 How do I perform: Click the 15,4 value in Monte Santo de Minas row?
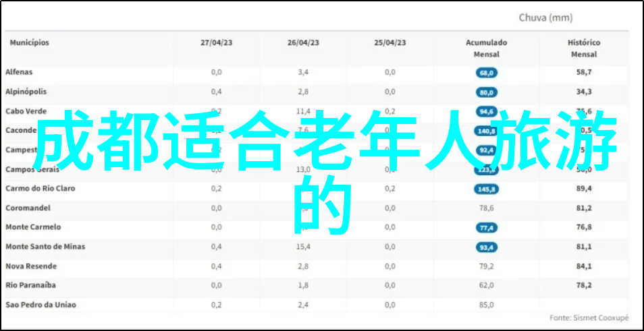click(x=304, y=247)
